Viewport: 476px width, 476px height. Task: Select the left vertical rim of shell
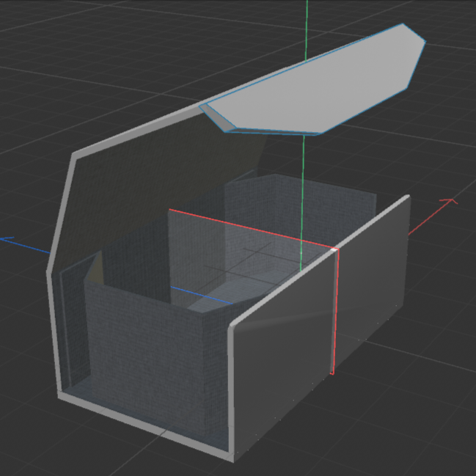point(54,330)
